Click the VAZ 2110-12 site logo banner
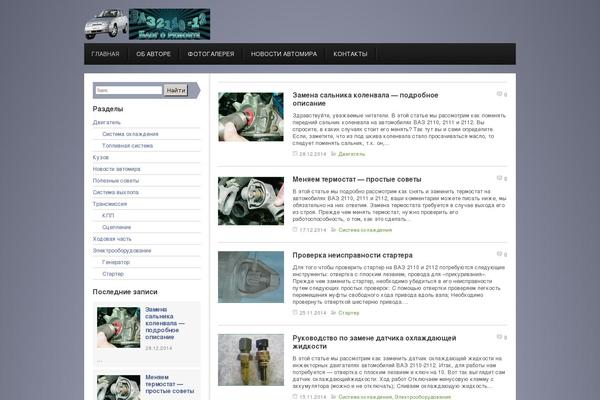 pyautogui.click(x=170, y=24)
